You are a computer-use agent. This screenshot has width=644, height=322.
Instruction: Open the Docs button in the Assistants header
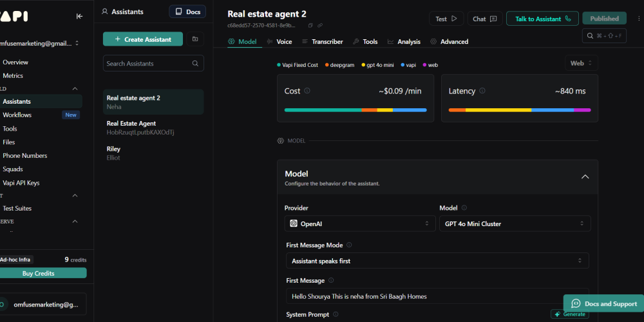coord(187,12)
